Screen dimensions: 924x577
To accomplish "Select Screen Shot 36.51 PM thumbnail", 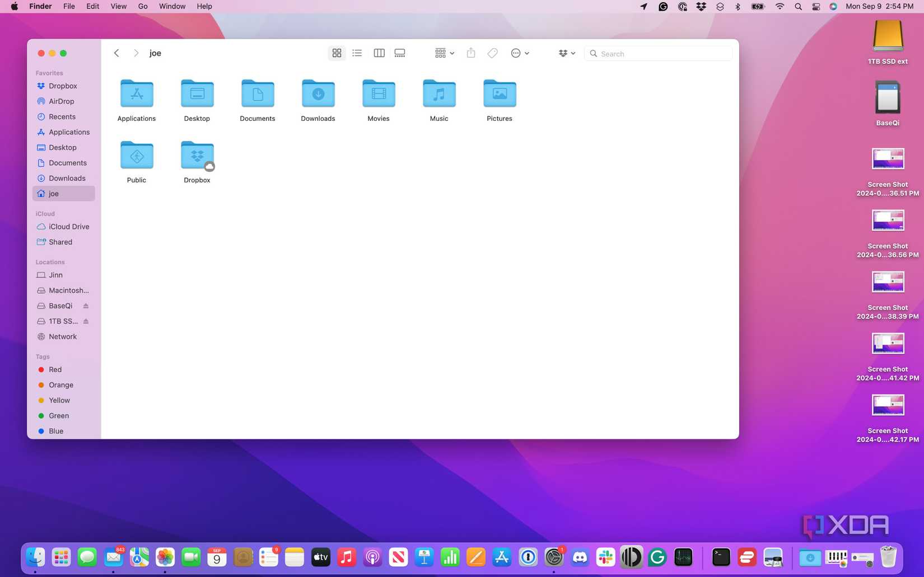I will (x=888, y=159).
